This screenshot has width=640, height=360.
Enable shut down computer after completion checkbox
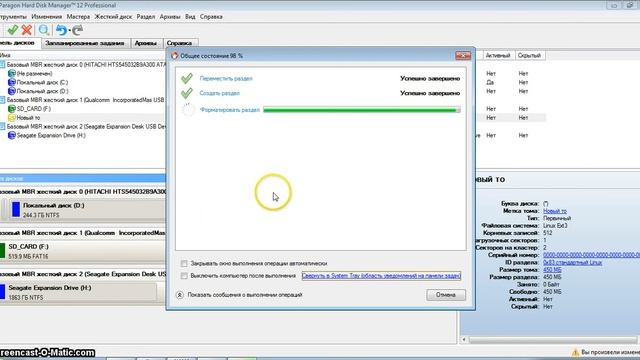[x=184, y=276]
